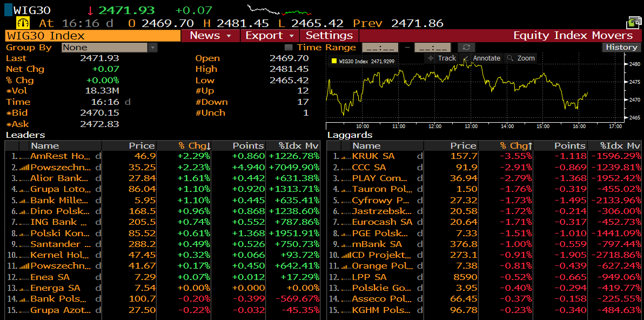
Task: Click the Time Range end time field
Action: (x=432, y=47)
